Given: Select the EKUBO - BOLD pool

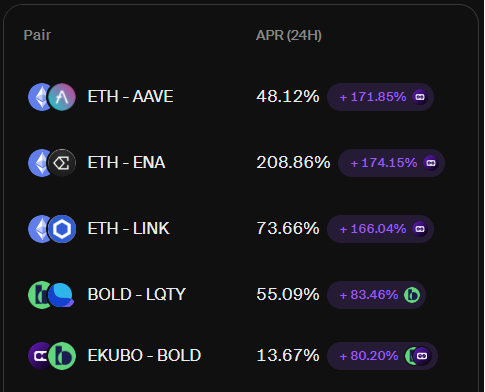Looking at the screenshot, I should point(144,356).
